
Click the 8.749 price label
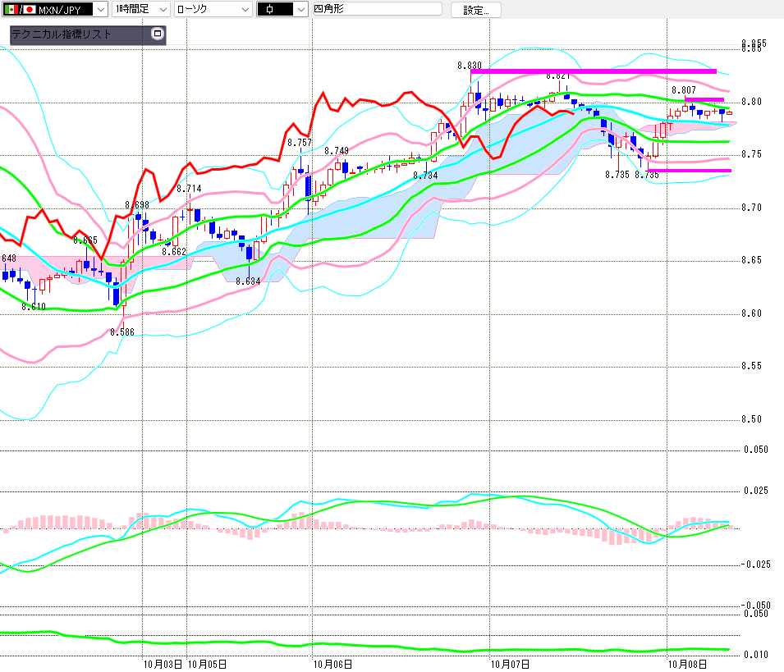[337, 151]
